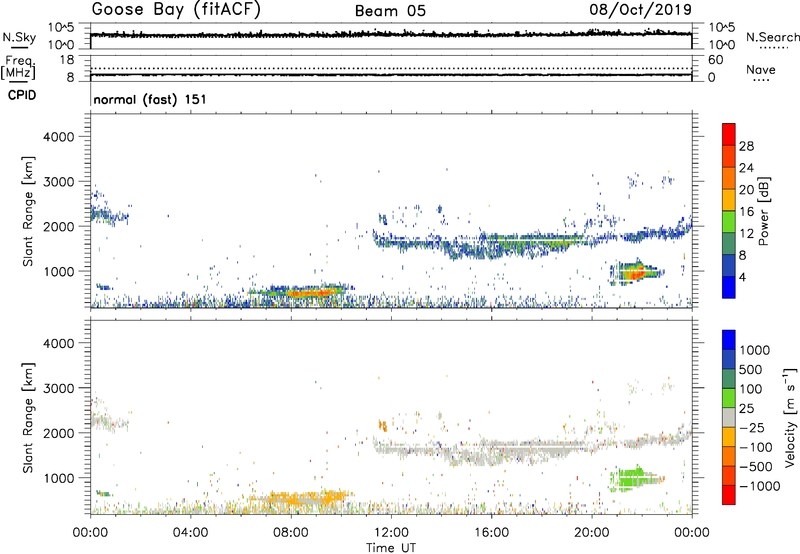Click the 'Nave' legend label
Image resolution: width=800 pixels, height=554 pixels.
pyautogui.click(x=761, y=70)
